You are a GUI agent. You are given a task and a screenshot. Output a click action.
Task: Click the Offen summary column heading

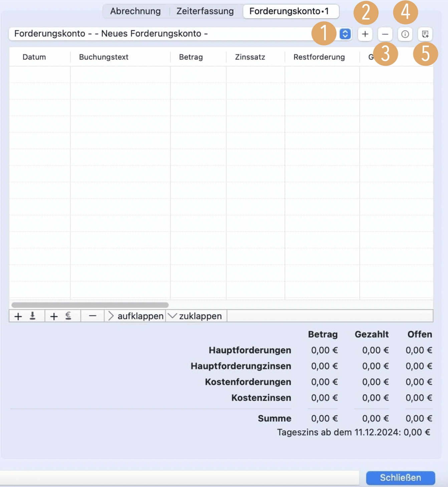tap(420, 334)
